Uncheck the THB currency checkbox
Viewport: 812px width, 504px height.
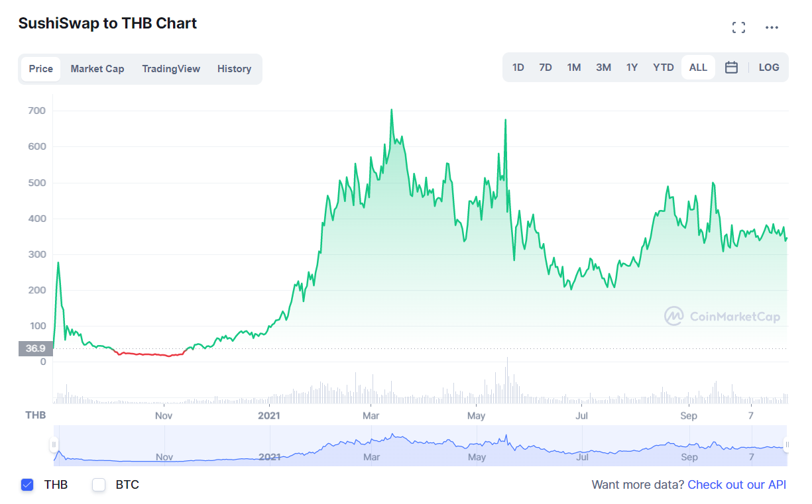27,485
